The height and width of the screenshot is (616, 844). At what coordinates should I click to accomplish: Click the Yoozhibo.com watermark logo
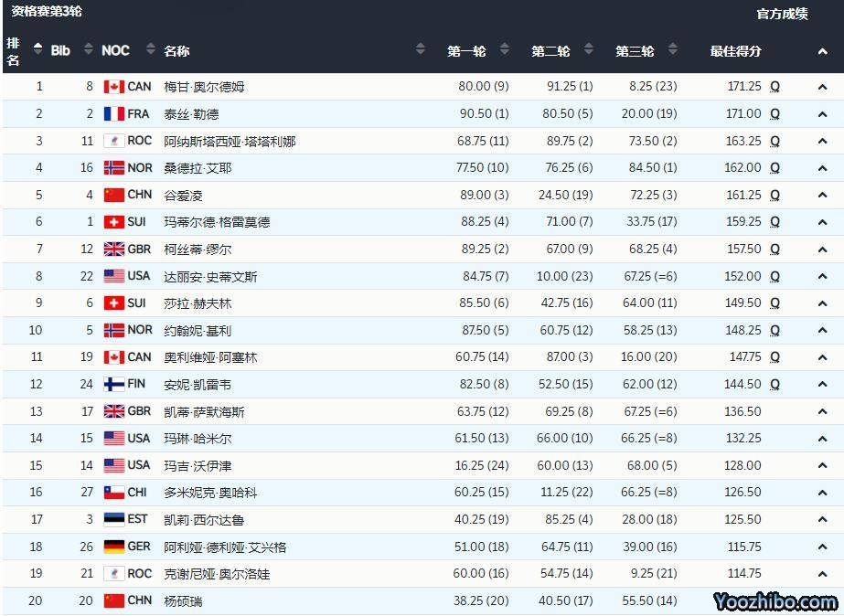click(x=775, y=601)
